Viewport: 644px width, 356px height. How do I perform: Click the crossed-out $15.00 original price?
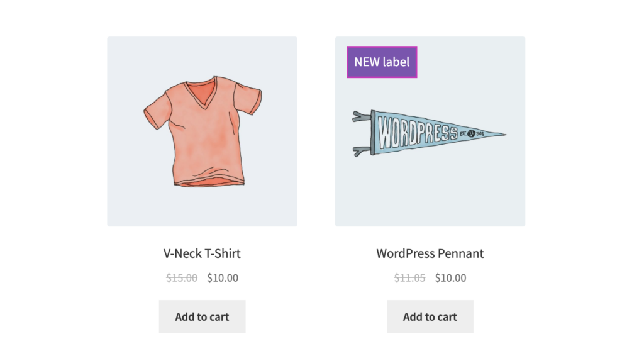click(182, 278)
